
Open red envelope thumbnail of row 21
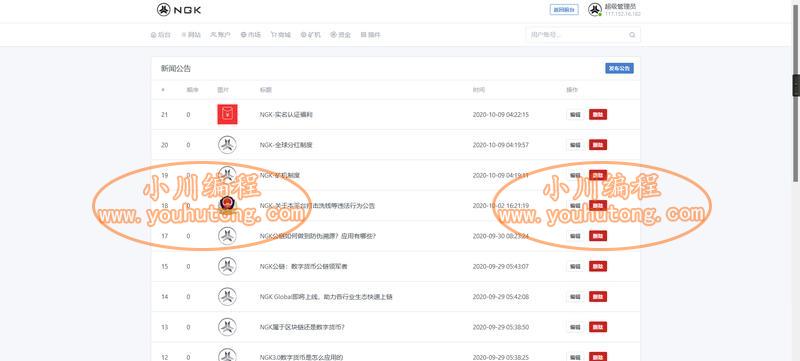(227, 114)
